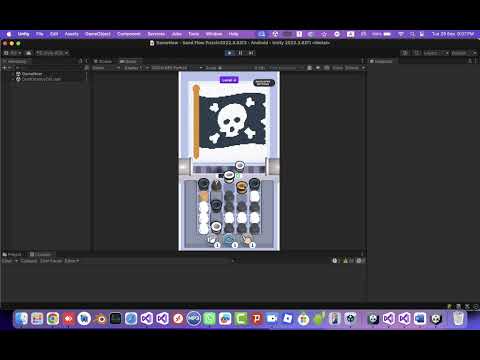Switch to the Console tab
Image resolution: width=480 pixels, height=360 pixels.
pos(41,254)
